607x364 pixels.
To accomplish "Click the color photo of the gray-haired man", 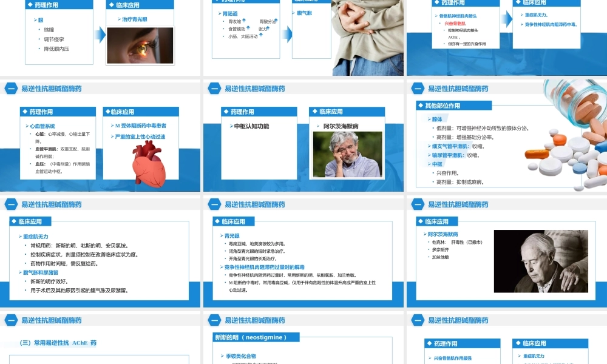I will click(347, 154).
